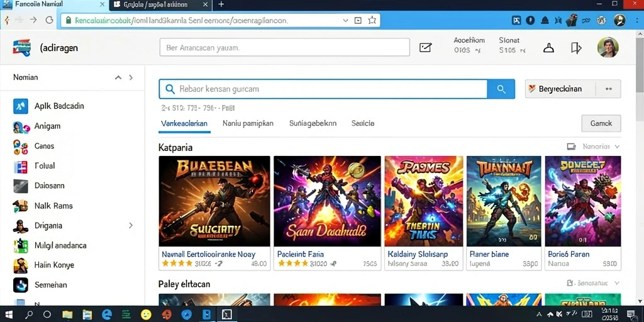
Task: Click the Aplk Badcadin sidebar icon
Action: point(21,106)
